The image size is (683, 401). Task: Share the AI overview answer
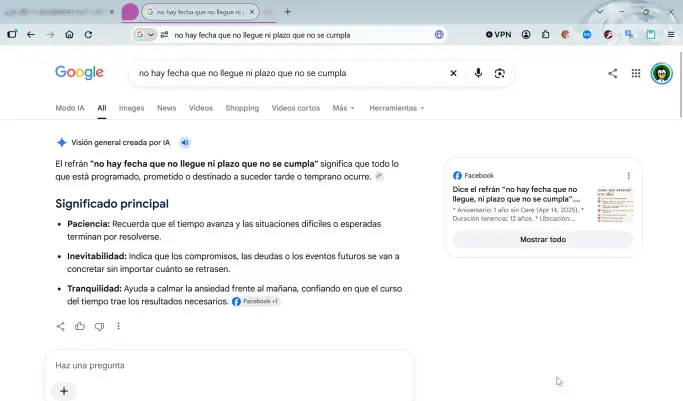click(x=61, y=326)
